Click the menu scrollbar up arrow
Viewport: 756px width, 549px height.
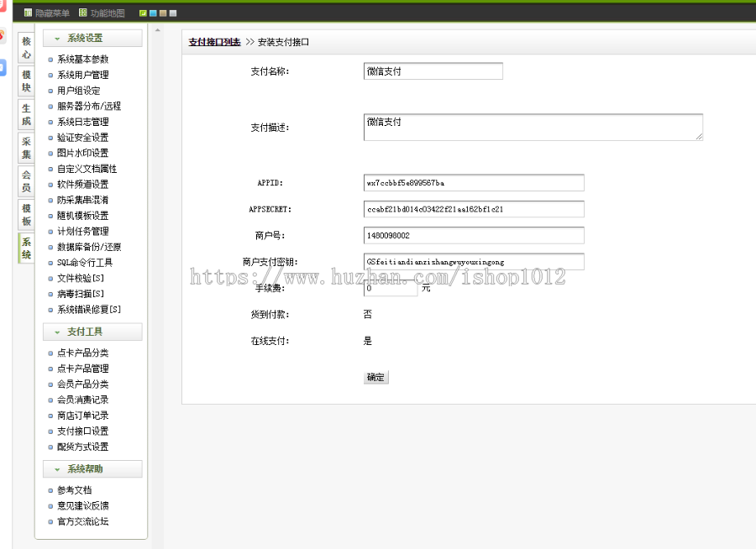(x=157, y=30)
